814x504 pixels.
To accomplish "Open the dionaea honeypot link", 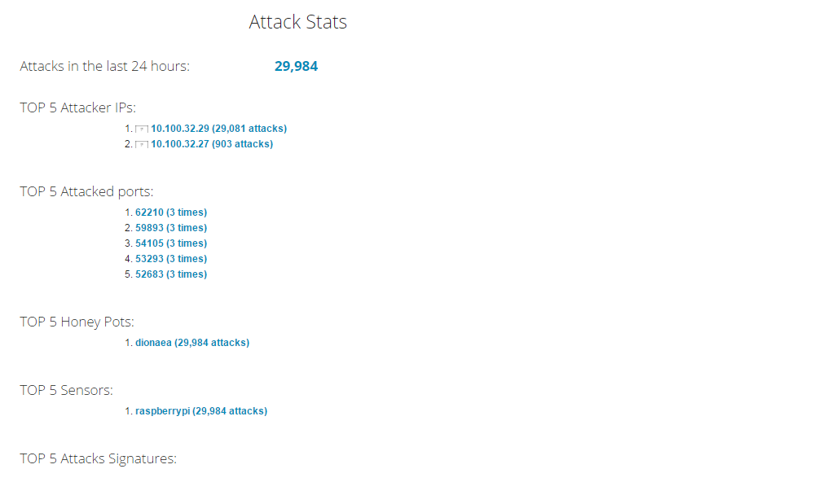I will click(192, 343).
